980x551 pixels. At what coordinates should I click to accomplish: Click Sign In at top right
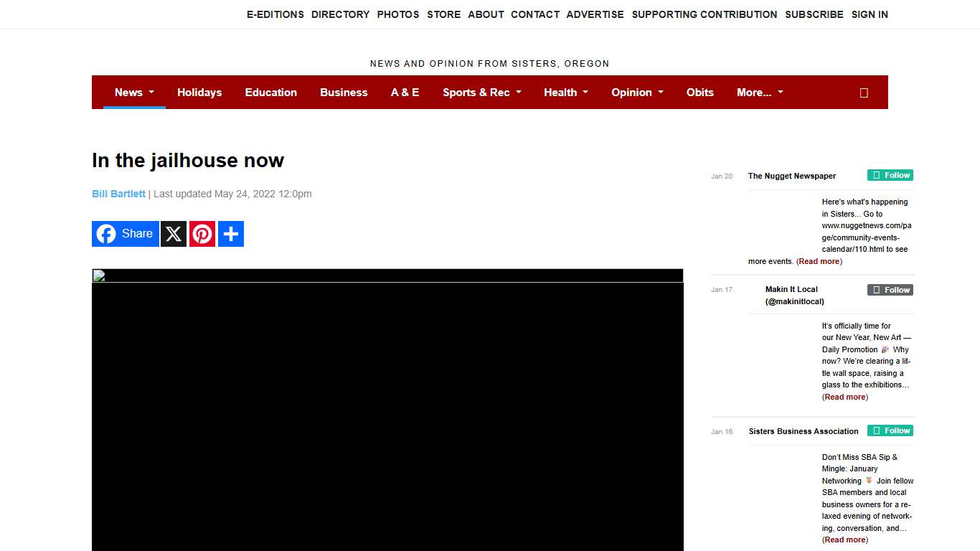[x=870, y=14]
